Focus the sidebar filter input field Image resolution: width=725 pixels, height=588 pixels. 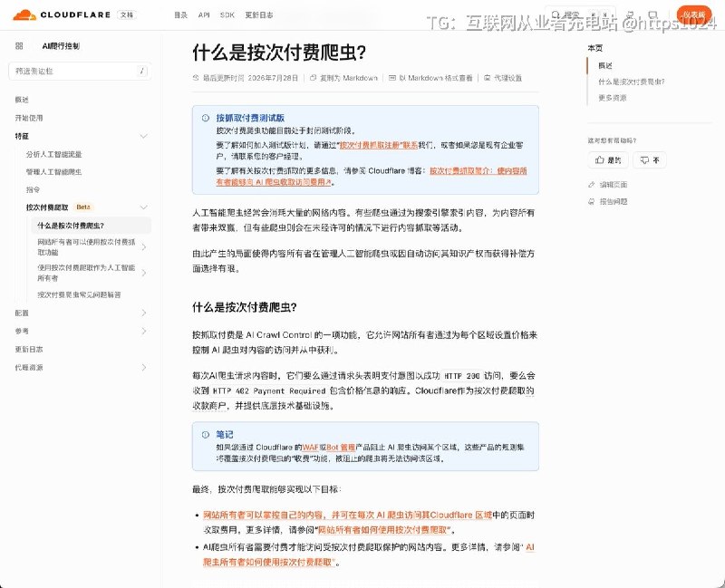tap(80, 71)
